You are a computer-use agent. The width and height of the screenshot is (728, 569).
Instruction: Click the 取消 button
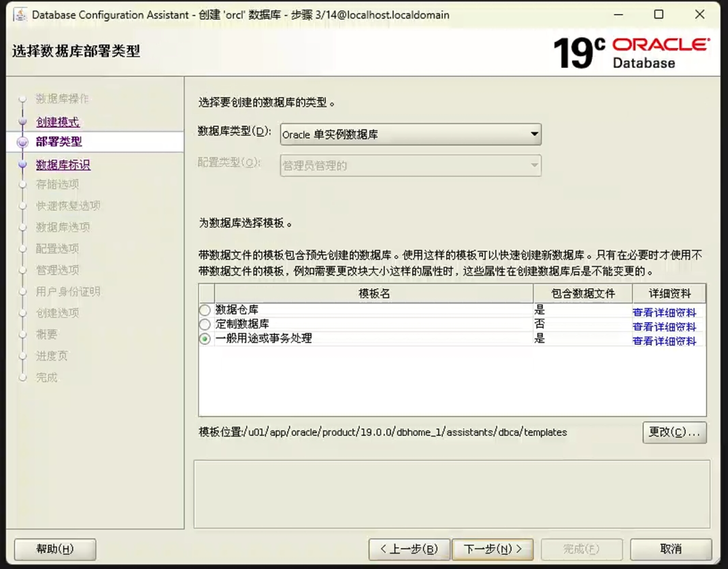670,549
